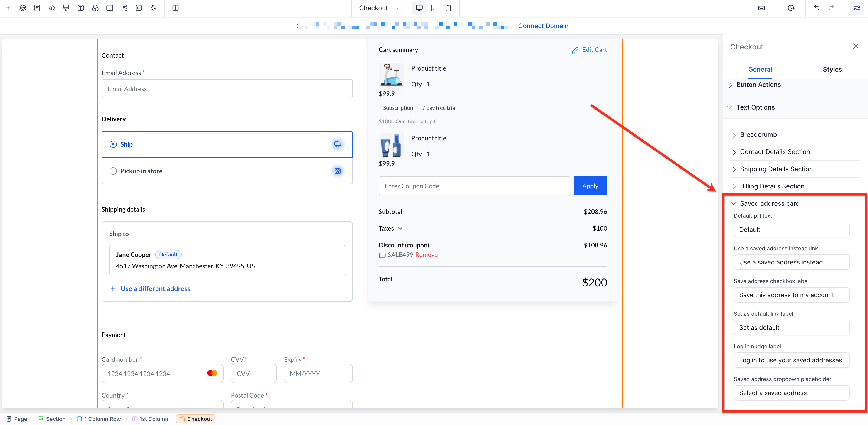Edit Save address checkbox label field
The height and width of the screenshot is (425, 868).
791,295
